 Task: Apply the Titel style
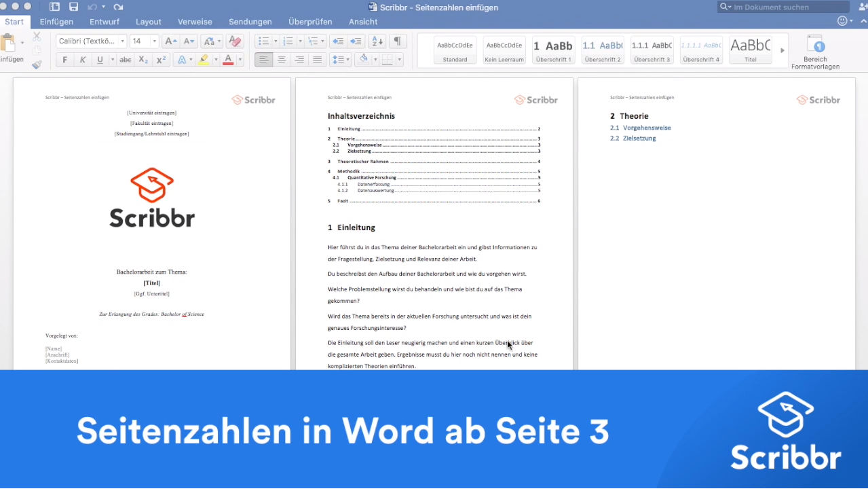tap(750, 50)
